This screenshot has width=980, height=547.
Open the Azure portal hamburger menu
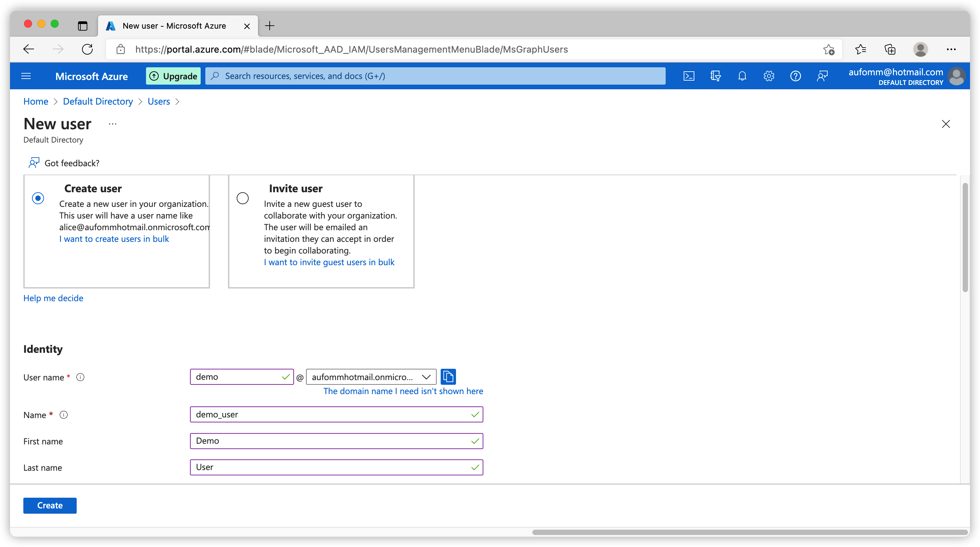26,76
